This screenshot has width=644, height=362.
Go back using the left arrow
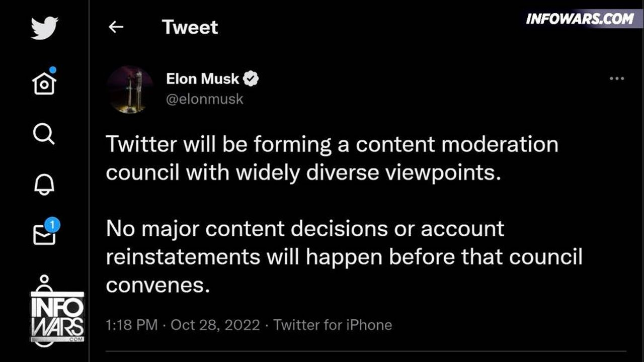[116, 27]
